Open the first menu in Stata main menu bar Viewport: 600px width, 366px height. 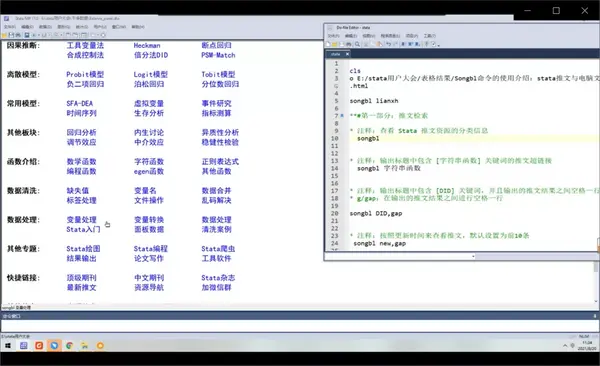pos(10,27)
